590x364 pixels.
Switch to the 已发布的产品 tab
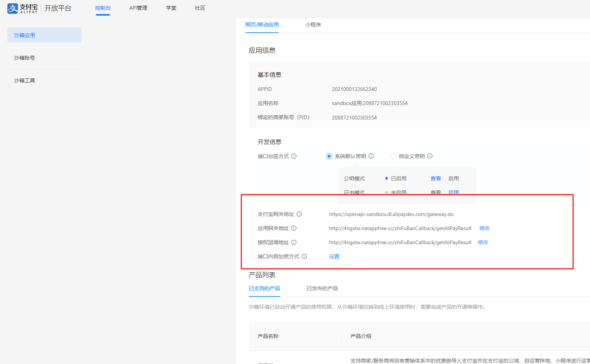(x=322, y=288)
